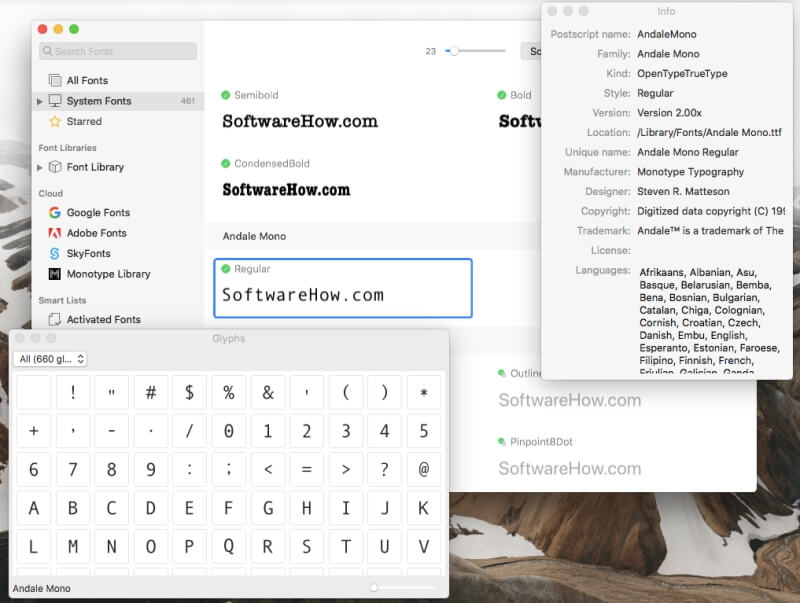Open Adobe Fonts via its logo icon
Viewport: 800px width, 603px height.
pyautogui.click(x=55, y=233)
